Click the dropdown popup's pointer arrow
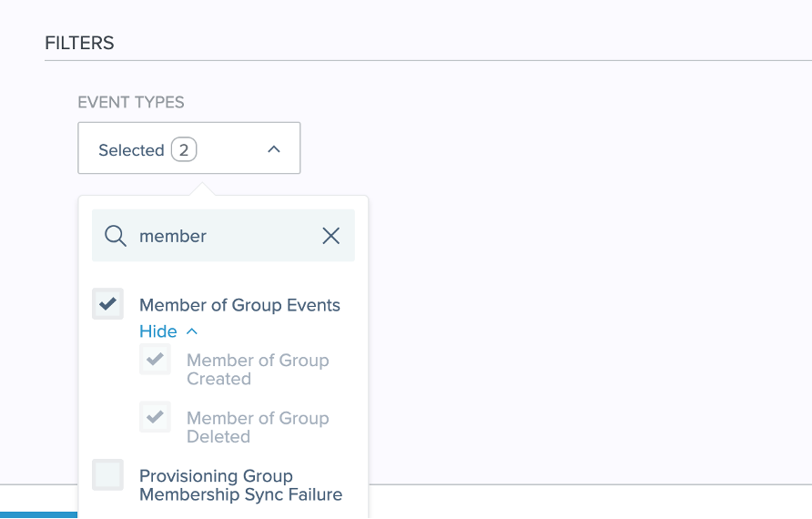 click(x=203, y=189)
